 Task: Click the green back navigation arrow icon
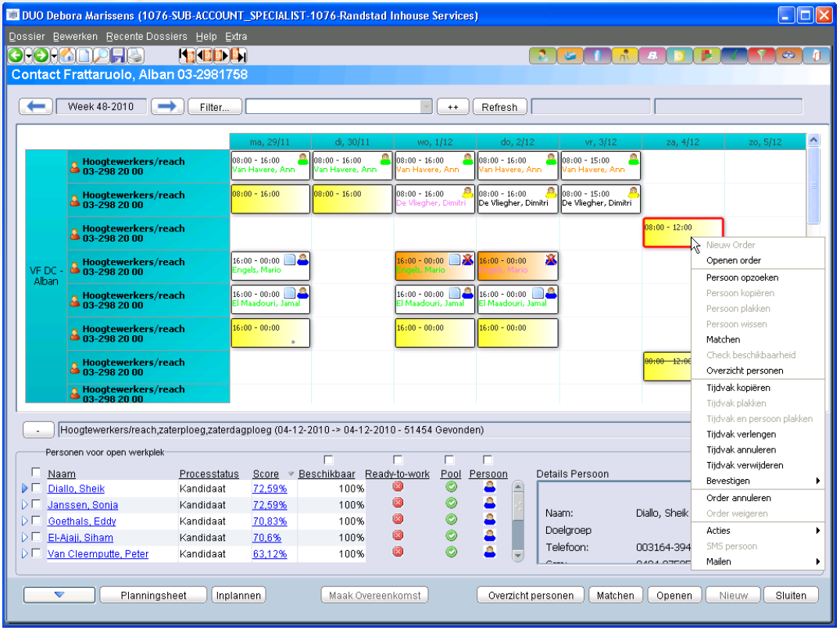point(15,55)
